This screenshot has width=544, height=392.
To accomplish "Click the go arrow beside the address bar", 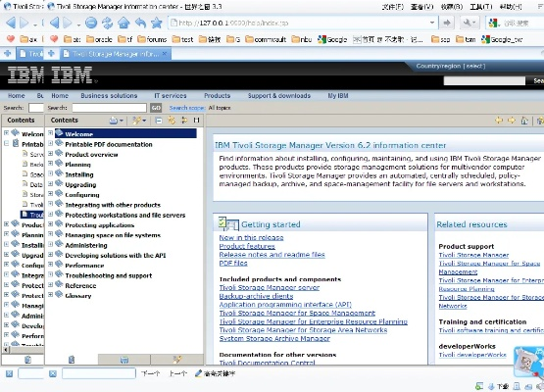I will [447, 23].
